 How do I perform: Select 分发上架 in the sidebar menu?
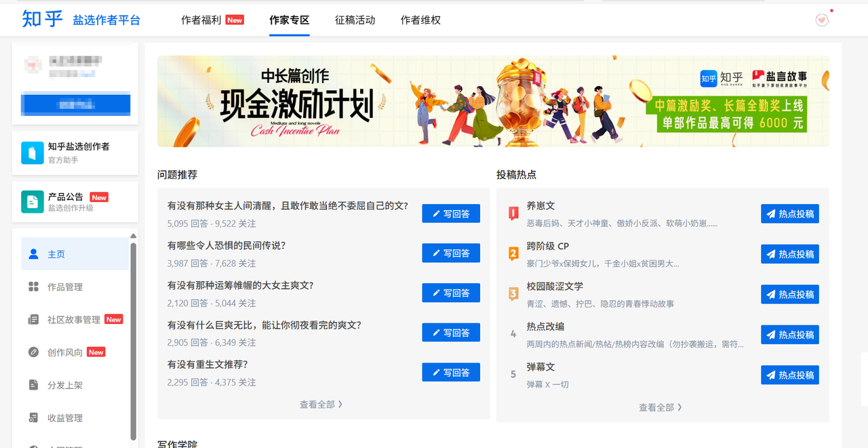(74, 385)
